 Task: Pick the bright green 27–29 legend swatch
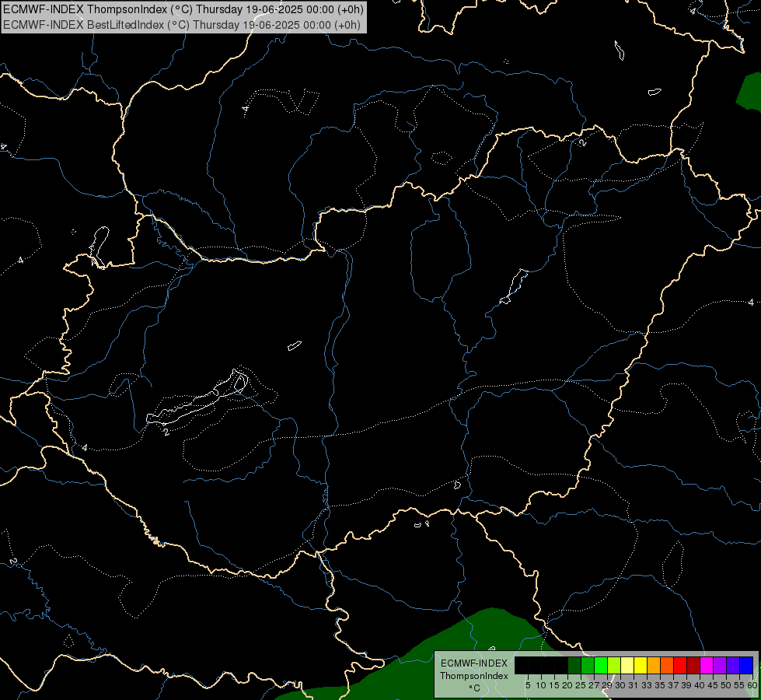(x=601, y=665)
